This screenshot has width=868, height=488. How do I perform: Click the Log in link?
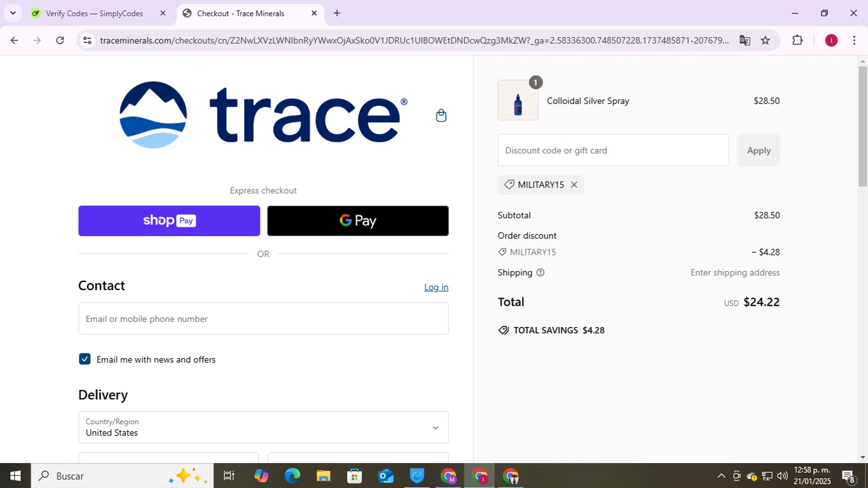436,287
